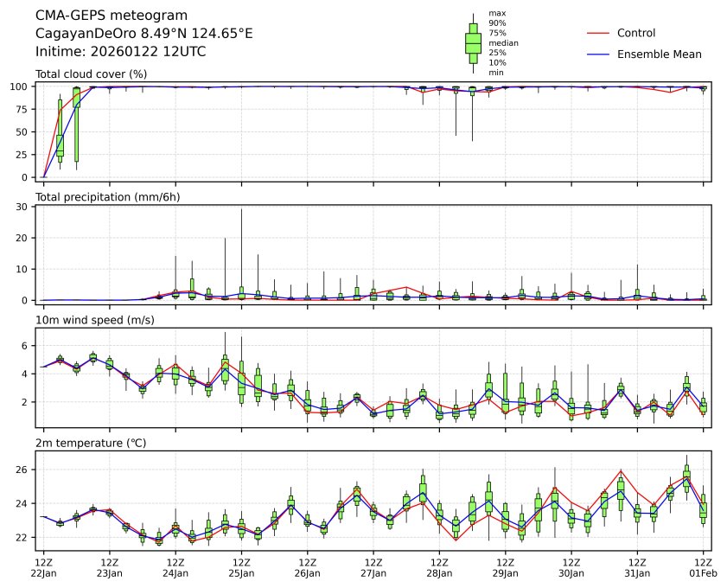Click the box-plot legend symbol

click(x=473, y=42)
